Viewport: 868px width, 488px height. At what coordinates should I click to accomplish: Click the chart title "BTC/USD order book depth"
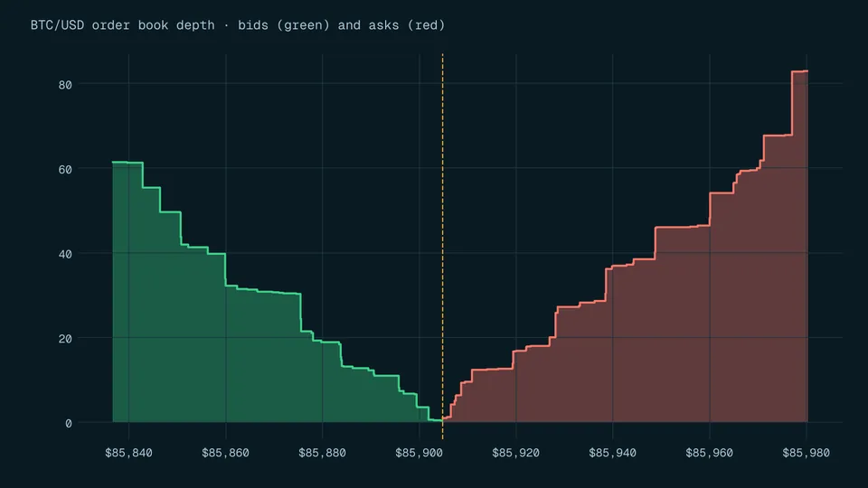coord(122,25)
